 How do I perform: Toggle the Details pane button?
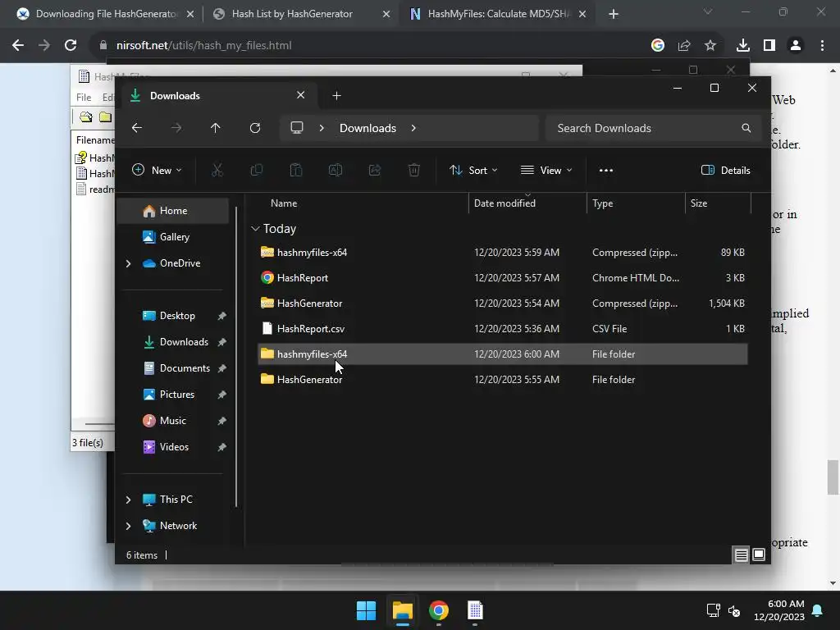[x=726, y=171]
